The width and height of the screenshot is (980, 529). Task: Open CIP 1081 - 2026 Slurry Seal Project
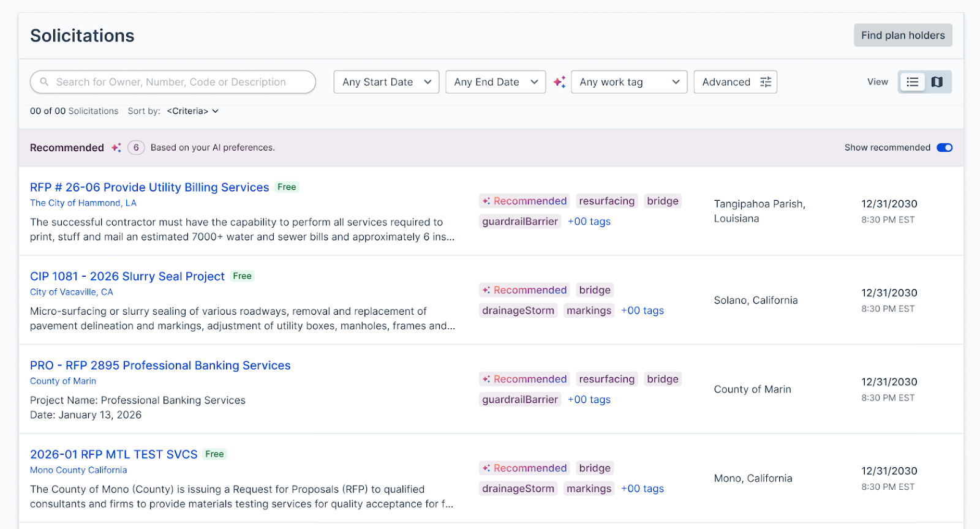click(x=127, y=276)
